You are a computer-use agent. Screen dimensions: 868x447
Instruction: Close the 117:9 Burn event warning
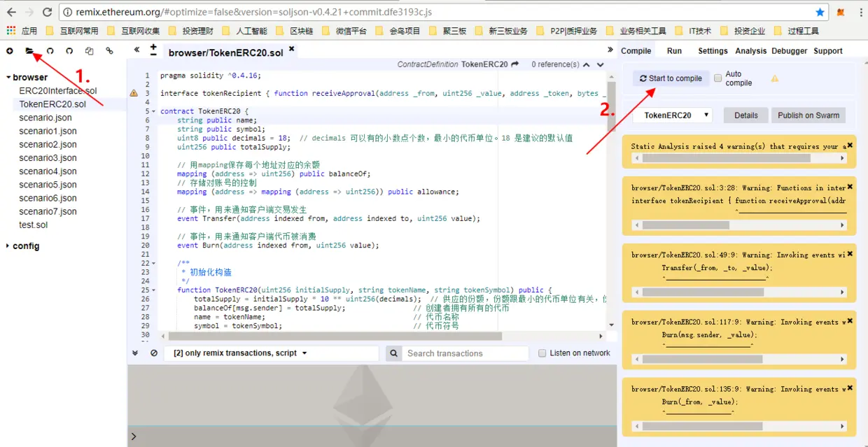tap(850, 321)
